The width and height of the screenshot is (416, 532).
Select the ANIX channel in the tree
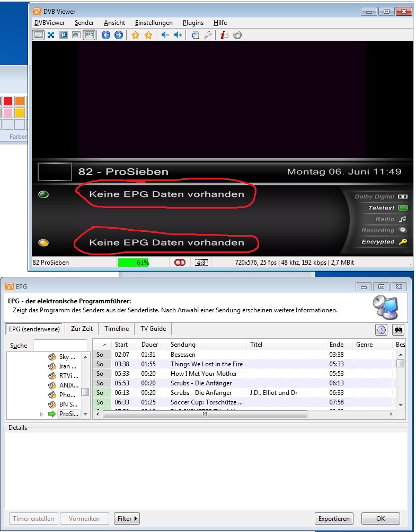tap(64, 385)
